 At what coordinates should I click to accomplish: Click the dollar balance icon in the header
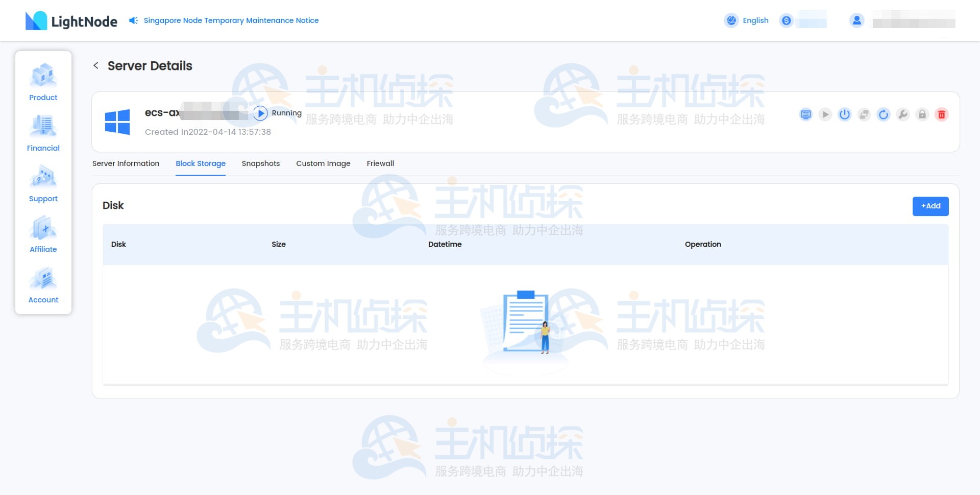coord(787,20)
